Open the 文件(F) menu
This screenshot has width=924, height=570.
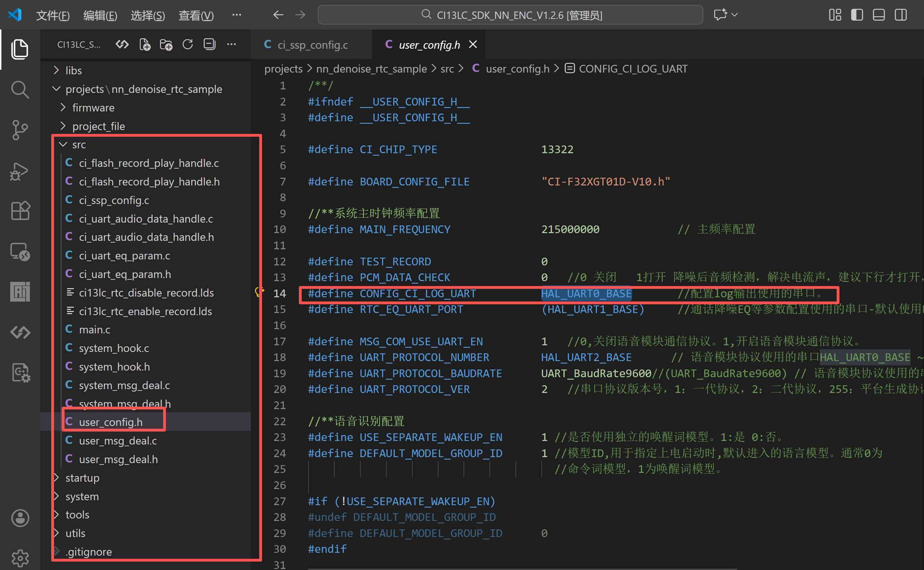pos(53,15)
